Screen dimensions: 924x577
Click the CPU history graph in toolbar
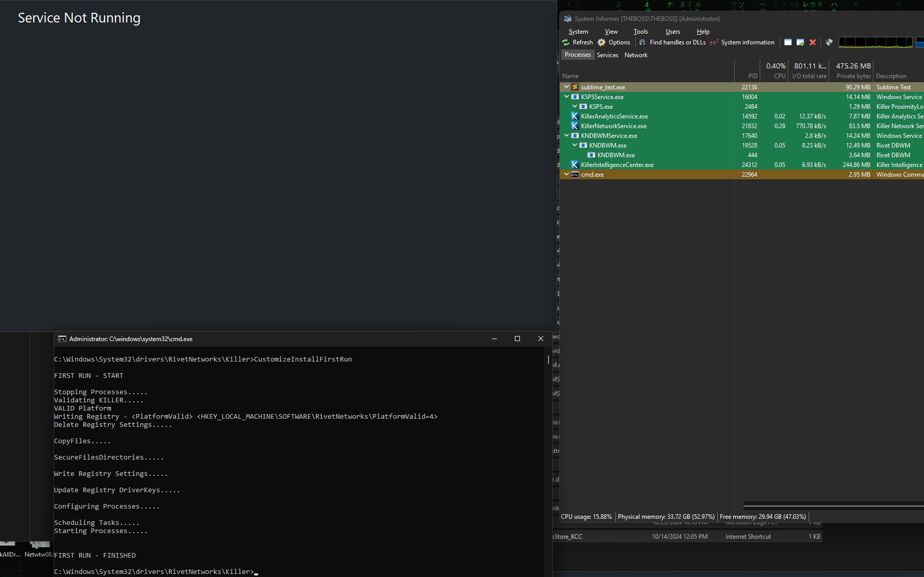876,42
